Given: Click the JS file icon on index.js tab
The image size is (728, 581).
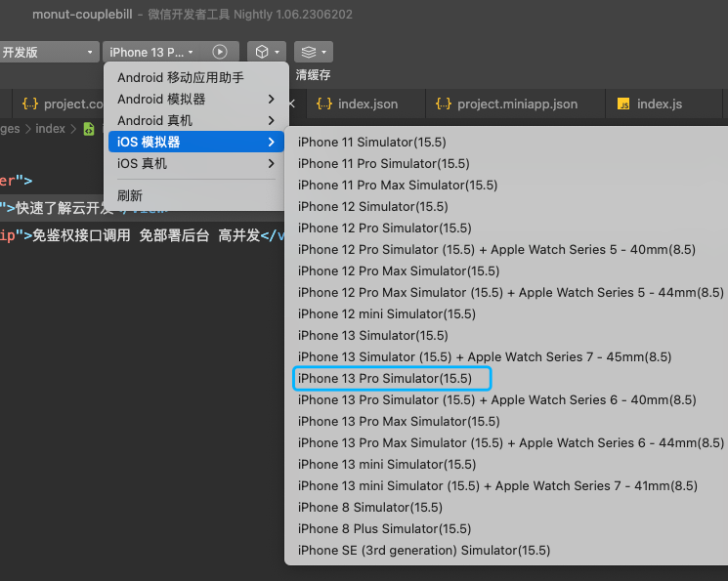Looking at the screenshot, I should pos(623,104).
